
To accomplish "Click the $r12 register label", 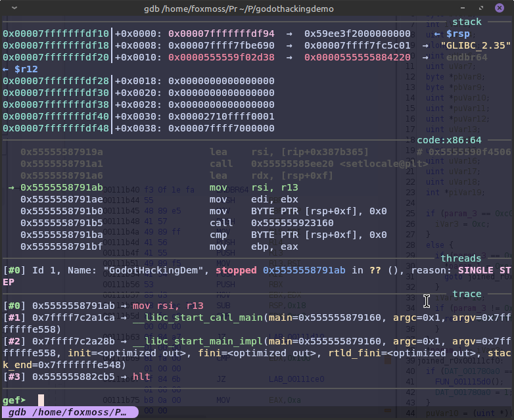I will (x=26, y=69).
